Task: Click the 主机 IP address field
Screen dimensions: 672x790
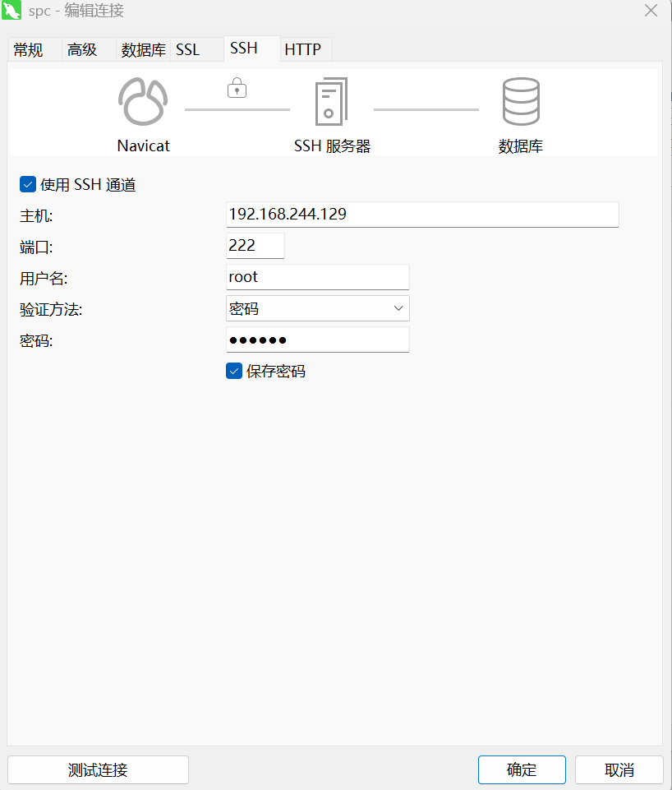Action: click(x=421, y=215)
